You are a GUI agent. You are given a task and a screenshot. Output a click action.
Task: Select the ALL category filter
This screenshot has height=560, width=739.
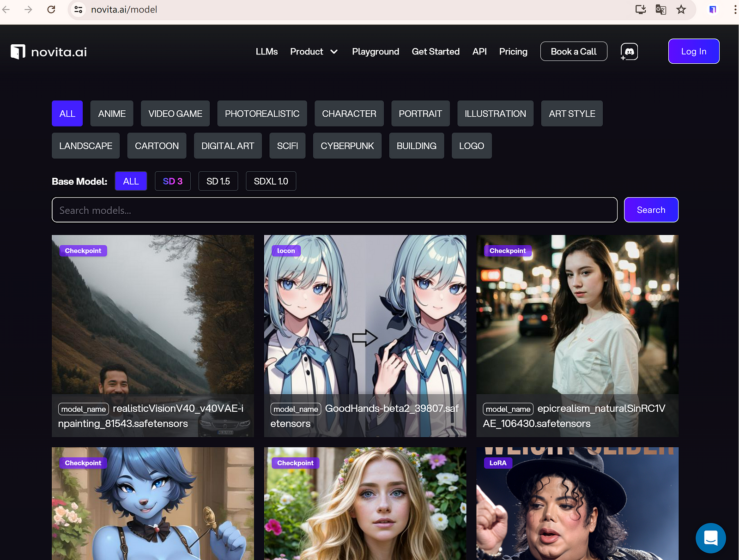(67, 114)
